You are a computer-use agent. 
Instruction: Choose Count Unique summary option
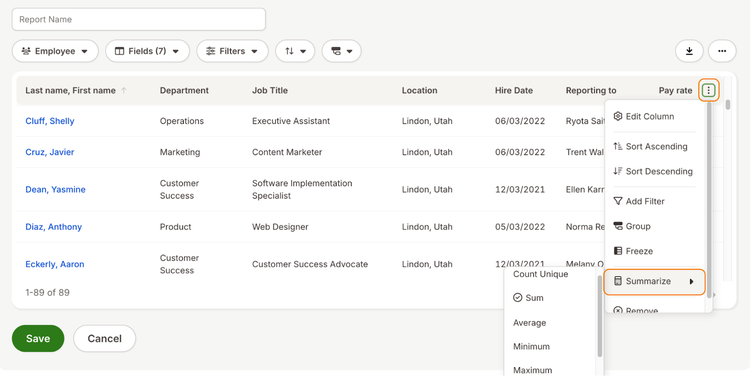coord(540,274)
